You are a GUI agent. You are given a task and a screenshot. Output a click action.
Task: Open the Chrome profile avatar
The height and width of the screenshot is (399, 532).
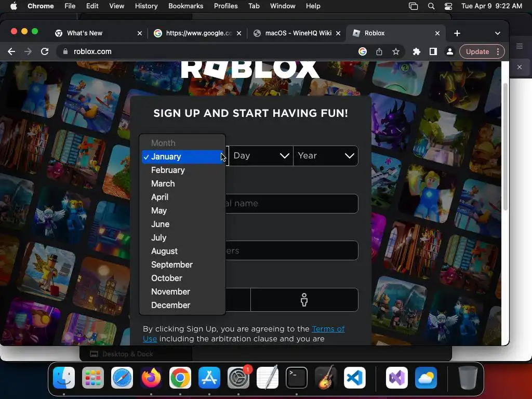(449, 51)
